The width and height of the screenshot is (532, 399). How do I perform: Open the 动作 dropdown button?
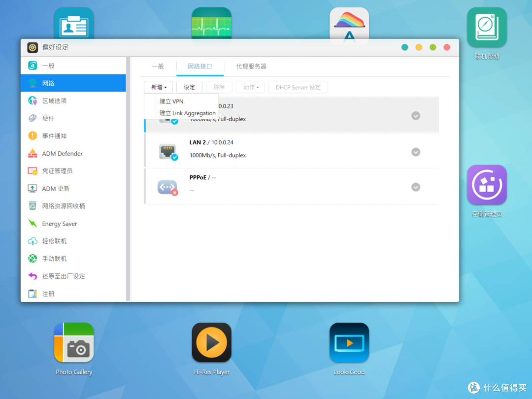[x=250, y=87]
